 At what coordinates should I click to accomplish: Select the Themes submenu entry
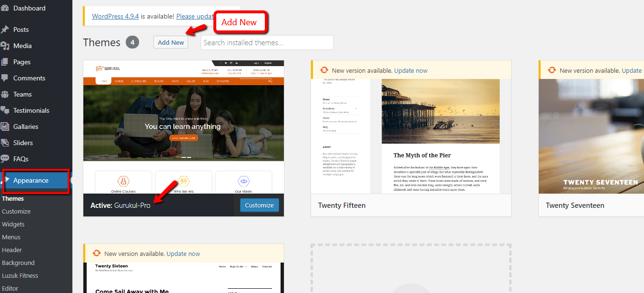13,198
